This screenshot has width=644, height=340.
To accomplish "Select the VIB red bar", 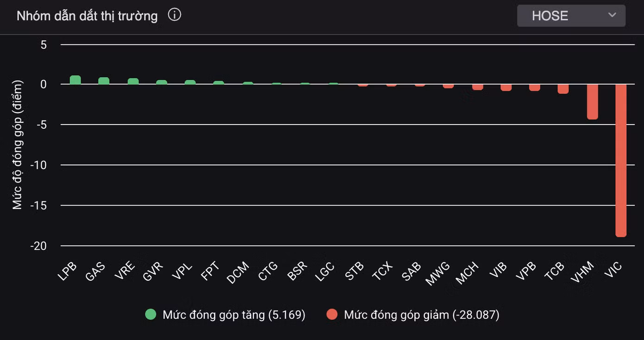I will [x=506, y=87].
